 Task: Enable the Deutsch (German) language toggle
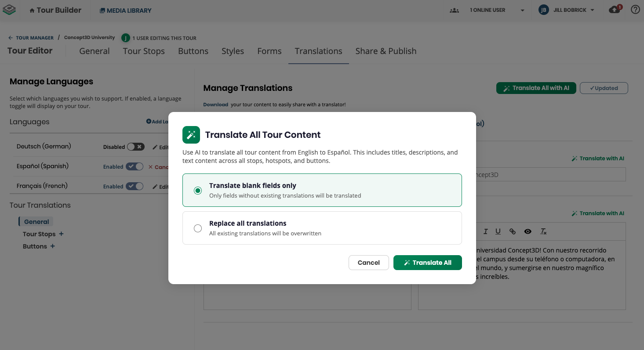pyautogui.click(x=135, y=147)
